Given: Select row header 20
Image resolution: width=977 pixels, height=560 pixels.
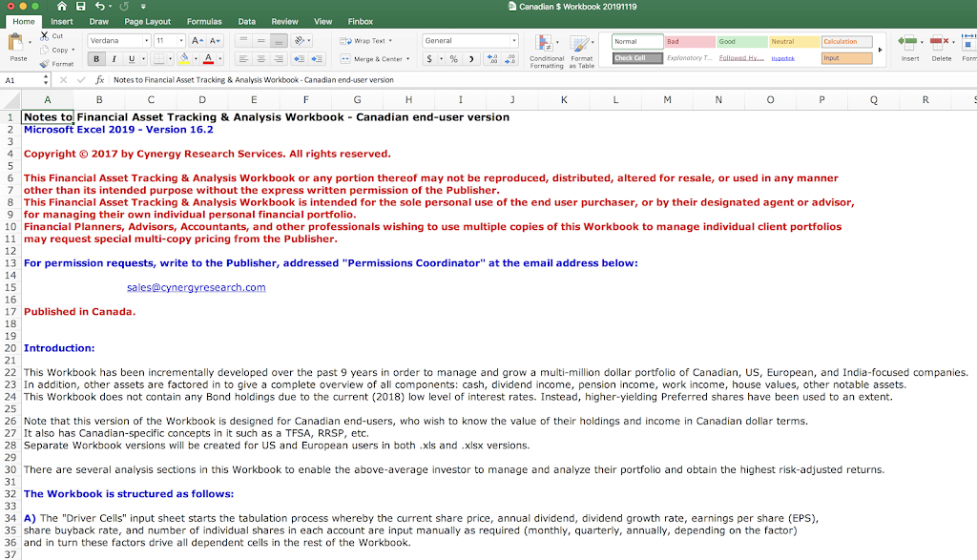Looking at the screenshot, I should (x=10, y=348).
